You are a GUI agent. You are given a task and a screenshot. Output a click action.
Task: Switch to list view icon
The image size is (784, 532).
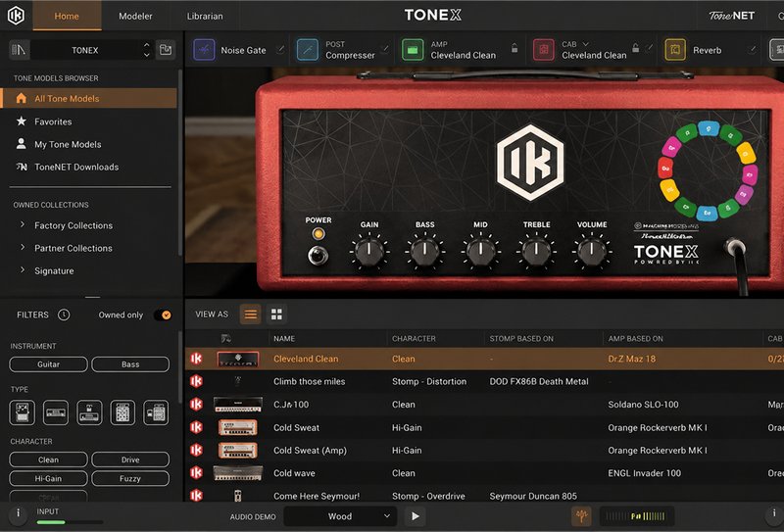pyautogui.click(x=251, y=314)
